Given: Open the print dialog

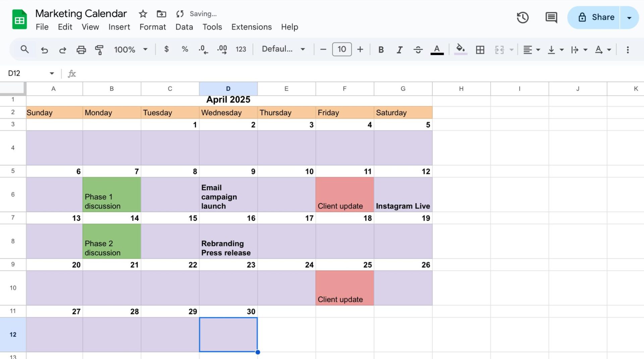Looking at the screenshot, I should point(81,49).
